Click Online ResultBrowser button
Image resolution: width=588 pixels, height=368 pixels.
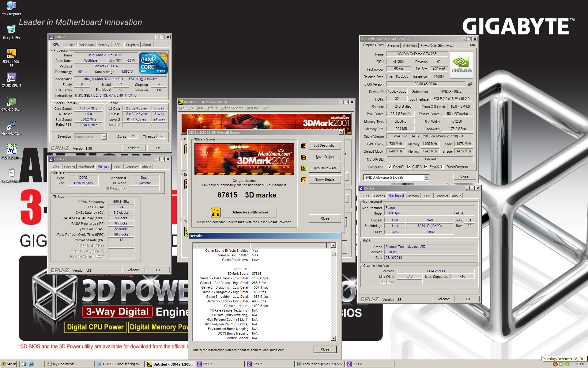point(250,212)
